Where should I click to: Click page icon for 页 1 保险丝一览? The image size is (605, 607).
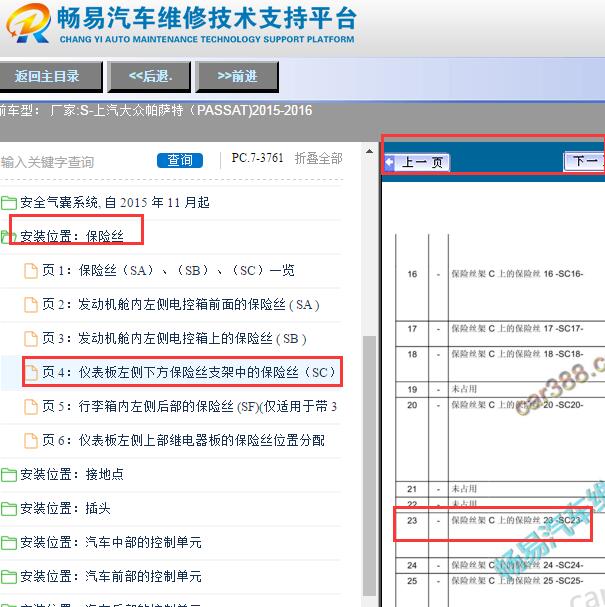coord(31,271)
